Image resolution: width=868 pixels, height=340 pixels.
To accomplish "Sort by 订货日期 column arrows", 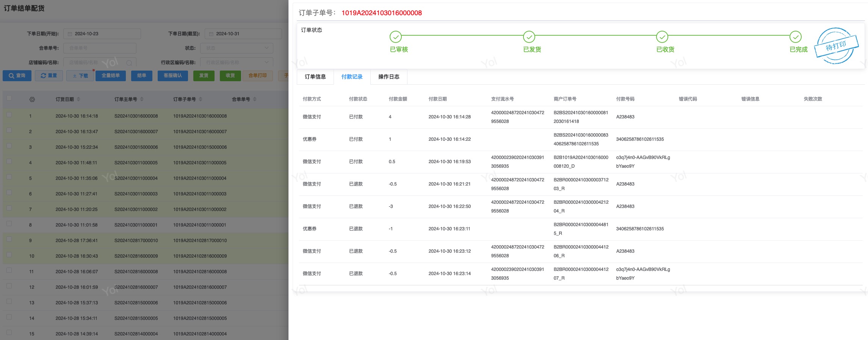I will click(78, 99).
